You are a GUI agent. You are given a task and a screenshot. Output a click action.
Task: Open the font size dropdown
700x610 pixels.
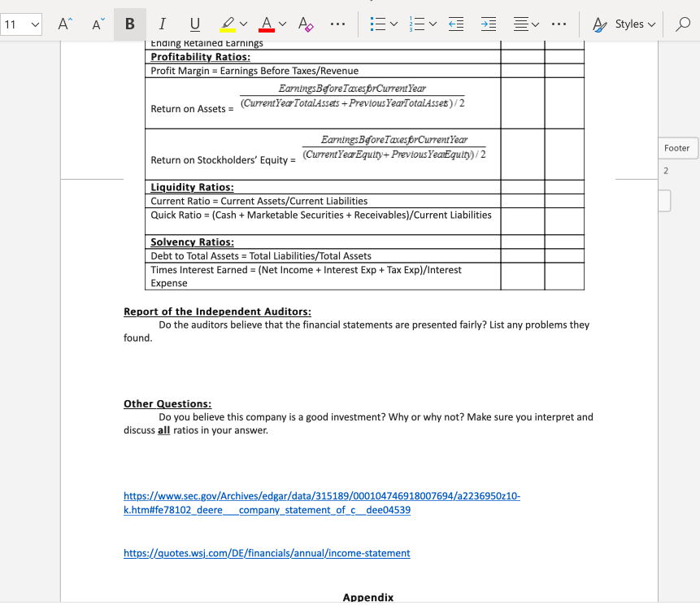point(33,24)
